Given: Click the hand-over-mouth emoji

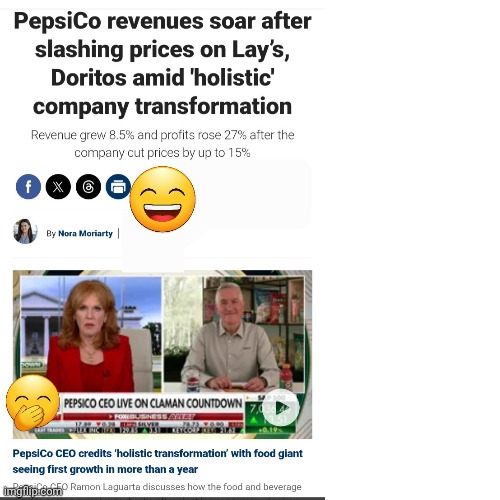Looking at the screenshot, I should click(32, 402).
